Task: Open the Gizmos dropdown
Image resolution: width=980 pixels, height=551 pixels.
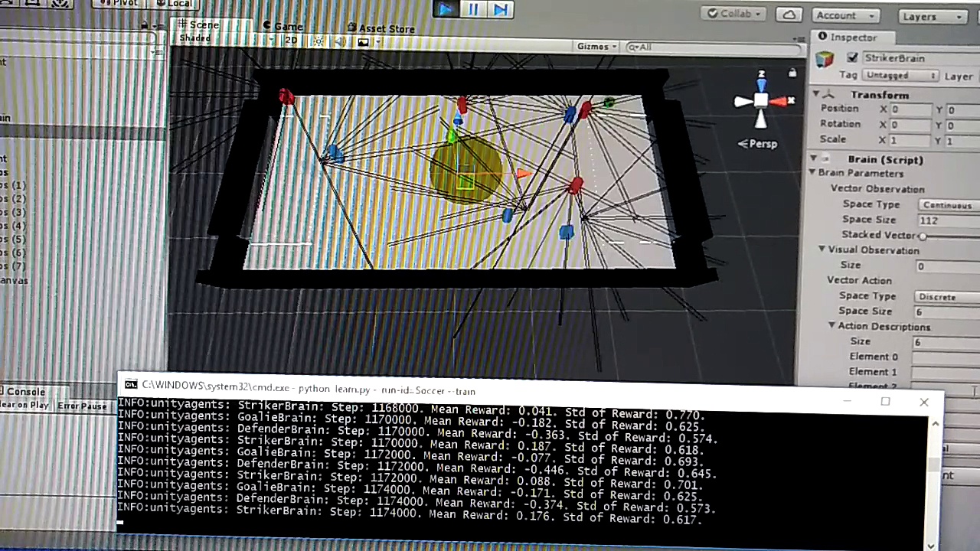Action: pyautogui.click(x=596, y=47)
